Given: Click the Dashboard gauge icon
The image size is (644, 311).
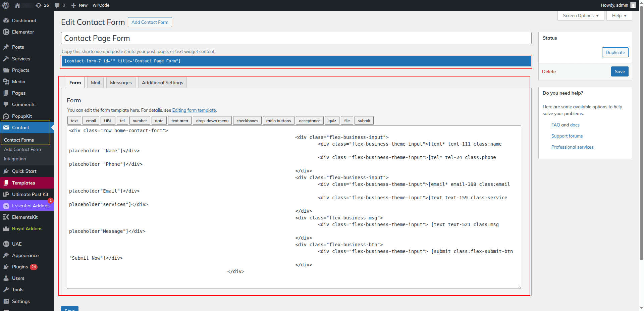Looking at the screenshot, I should [6, 20].
